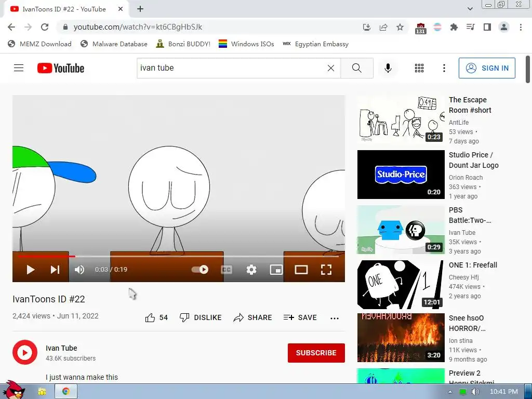This screenshot has height=399, width=532.
Task: Show hidden tray icons arrow
Action: coord(450,392)
